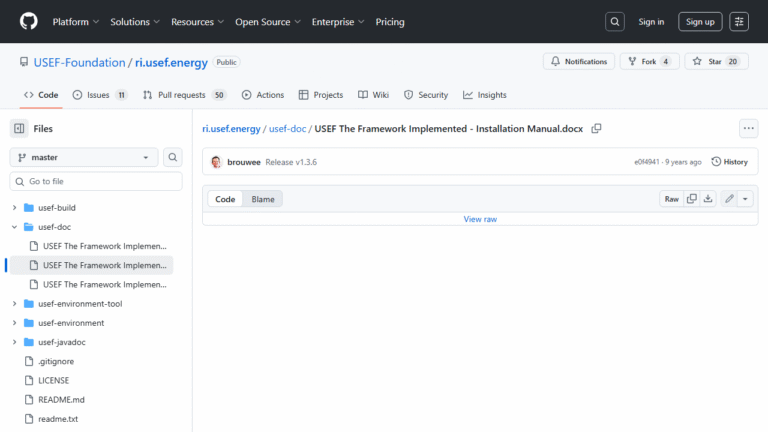The image size is (768, 432).
Task: Click the View raw link
Action: point(480,219)
